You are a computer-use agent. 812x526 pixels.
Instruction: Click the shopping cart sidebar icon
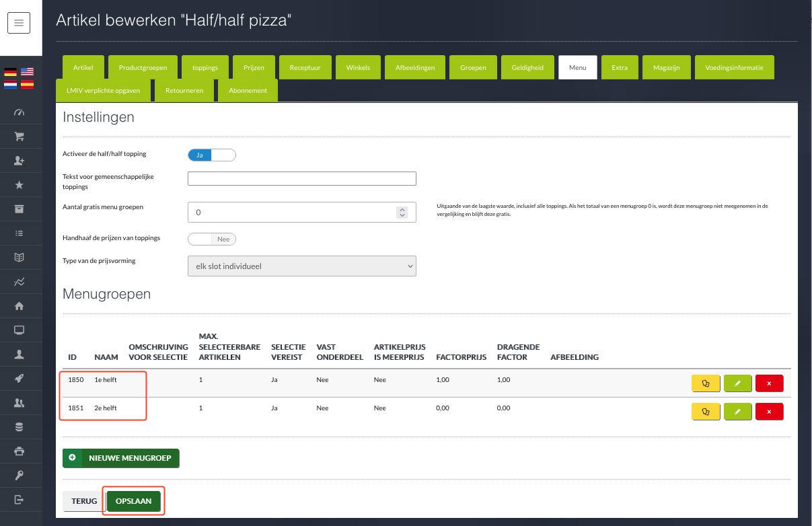(19, 137)
